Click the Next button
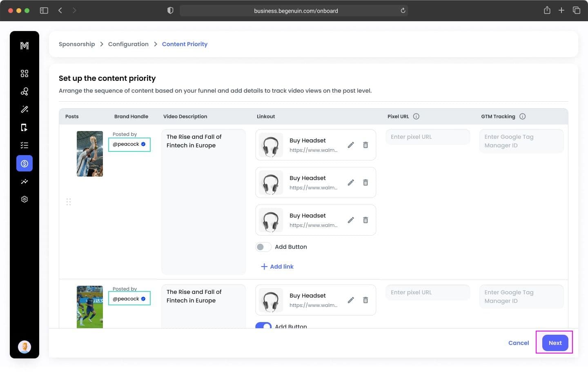 [x=555, y=343]
